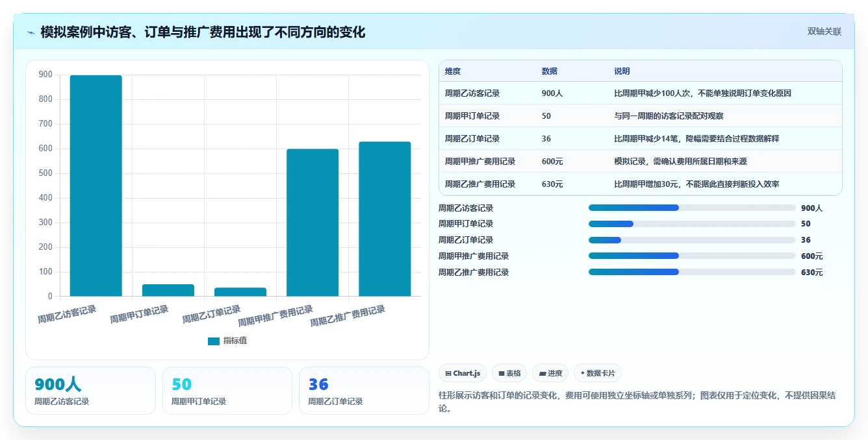868x440 pixels.
Task: Click the 600元 progress bar
Action: [692, 256]
